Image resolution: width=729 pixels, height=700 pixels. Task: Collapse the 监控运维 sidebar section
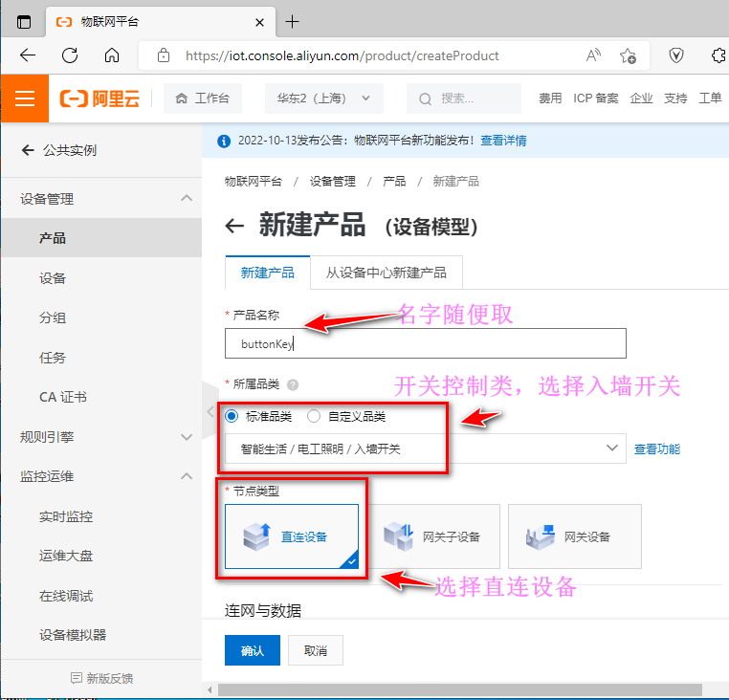(x=101, y=476)
